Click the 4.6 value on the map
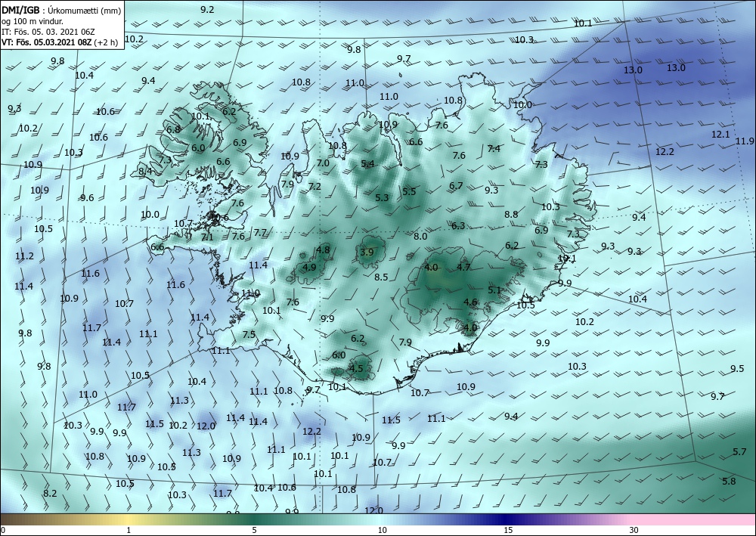756x536 pixels. pyautogui.click(x=470, y=302)
